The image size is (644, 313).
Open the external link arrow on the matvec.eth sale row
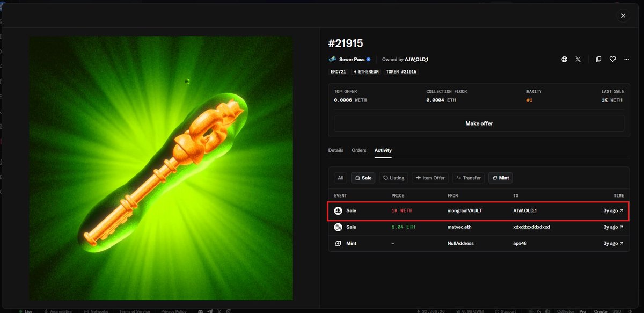(x=622, y=227)
